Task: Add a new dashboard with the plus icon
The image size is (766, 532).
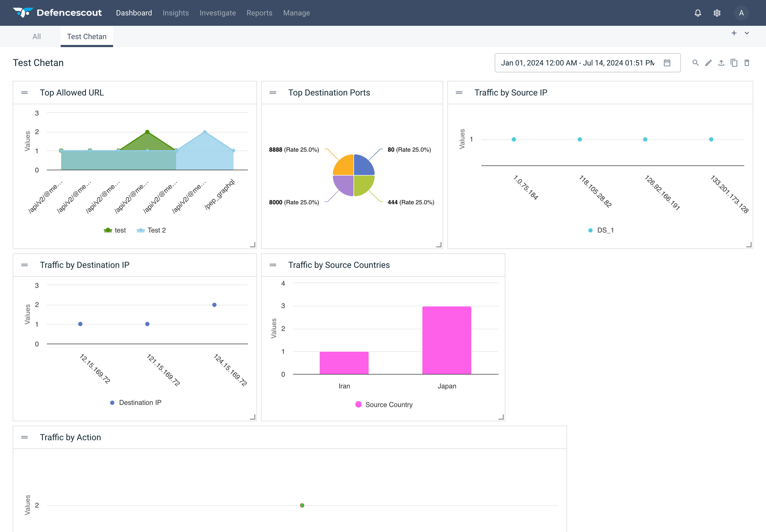Action: pyautogui.click(x=735, y=33)
